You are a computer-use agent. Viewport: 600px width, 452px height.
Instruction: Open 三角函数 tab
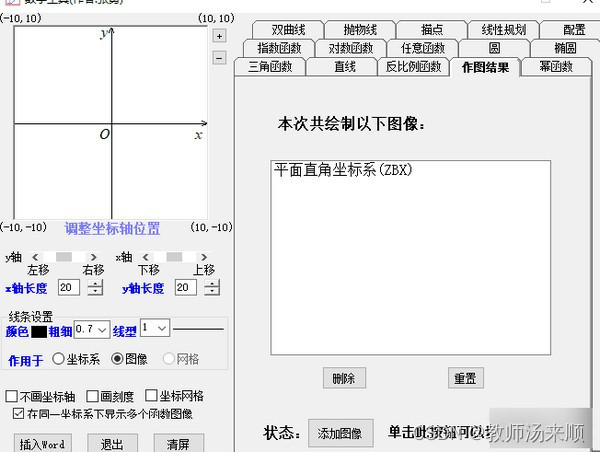tap(270, 67)
